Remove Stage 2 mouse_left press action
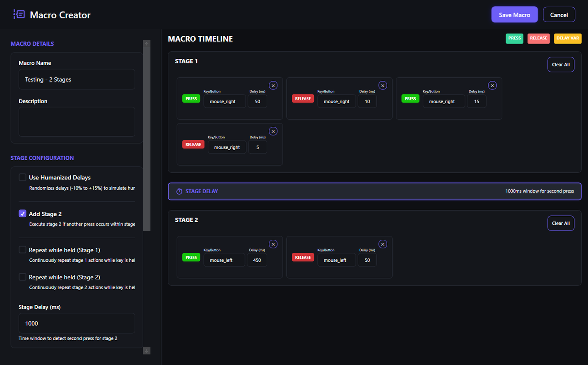The height and width of the screenshot is (365, 588). (x=273, y=244)
